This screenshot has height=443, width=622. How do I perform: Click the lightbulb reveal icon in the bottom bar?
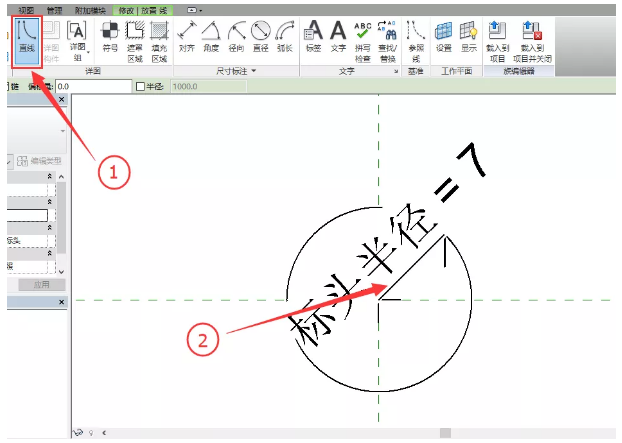(91, 433)
